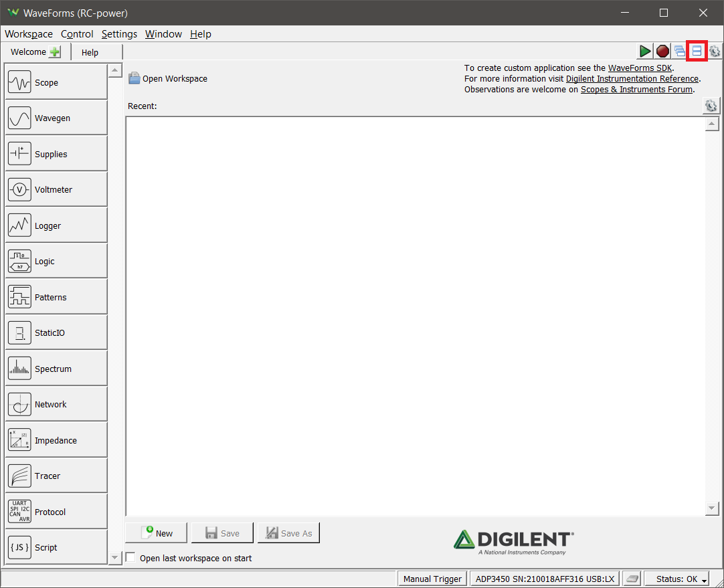Click the Open Workspace folder icon
Screen dimensions: 724x588
tap(134, 78)
